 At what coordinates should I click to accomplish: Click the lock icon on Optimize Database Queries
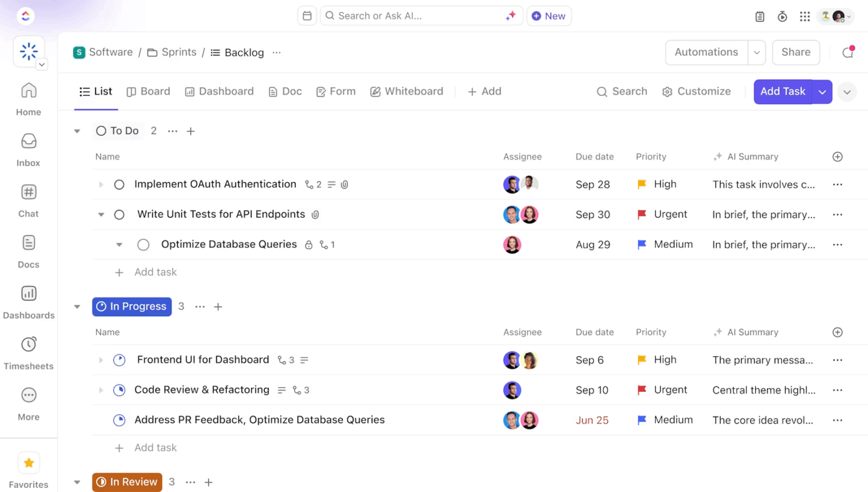[309, 244]
